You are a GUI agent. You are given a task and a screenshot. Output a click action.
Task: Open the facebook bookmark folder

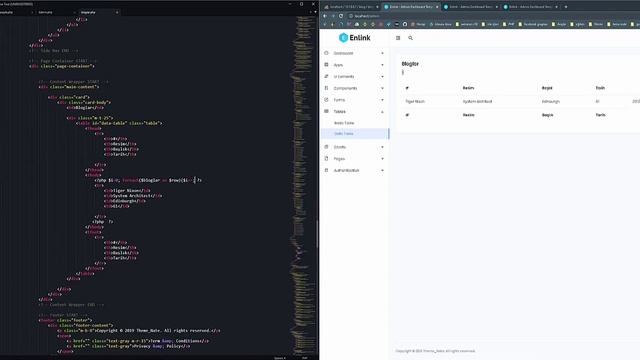[533, 24]
